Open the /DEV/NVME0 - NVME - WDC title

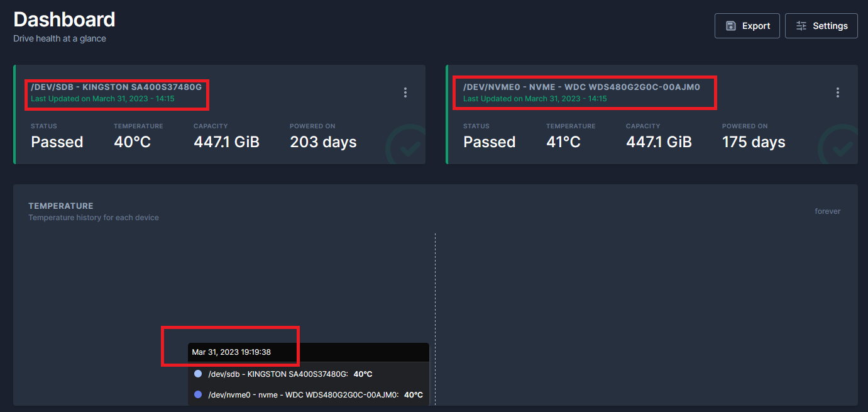tap(581, 87)
